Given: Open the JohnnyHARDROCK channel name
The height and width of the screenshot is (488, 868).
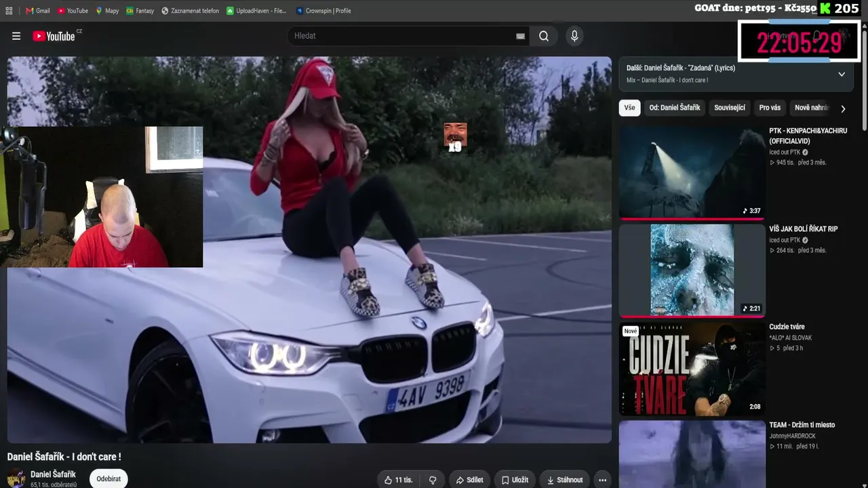Looking at the screenshot, I should coord(792,436).
